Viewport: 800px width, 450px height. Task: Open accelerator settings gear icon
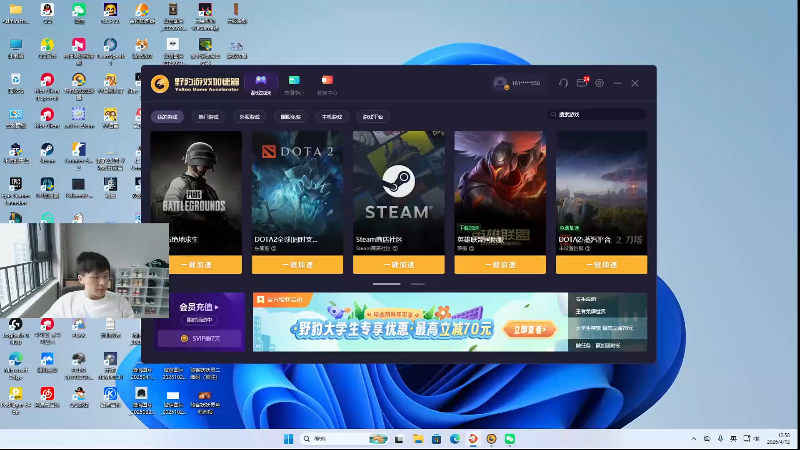pos(599,83)
